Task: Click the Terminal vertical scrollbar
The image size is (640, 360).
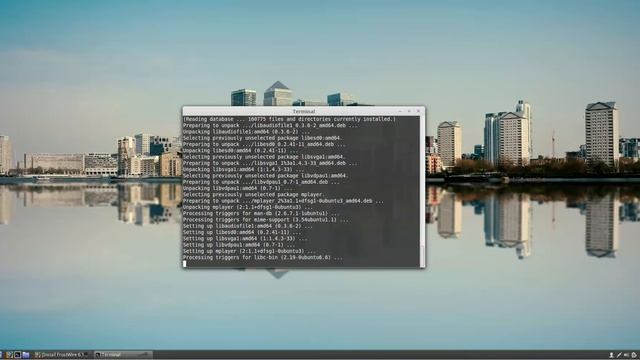Action: [422, 191]
